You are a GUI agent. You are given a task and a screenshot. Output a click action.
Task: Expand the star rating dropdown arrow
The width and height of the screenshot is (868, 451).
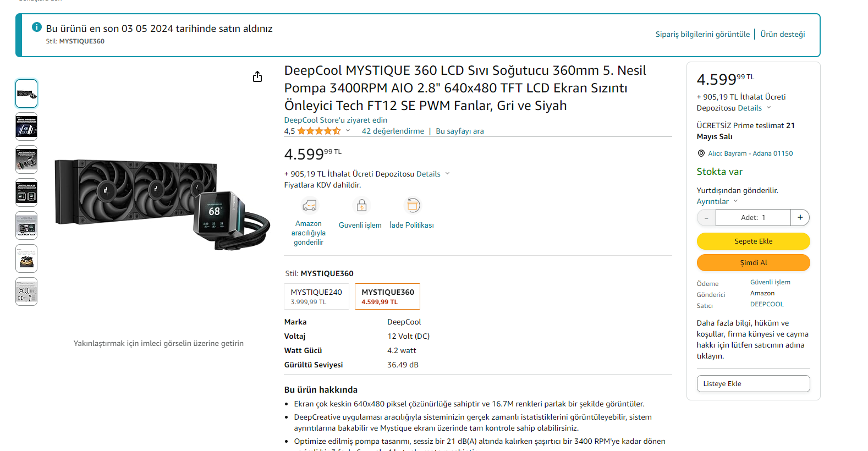348,131
